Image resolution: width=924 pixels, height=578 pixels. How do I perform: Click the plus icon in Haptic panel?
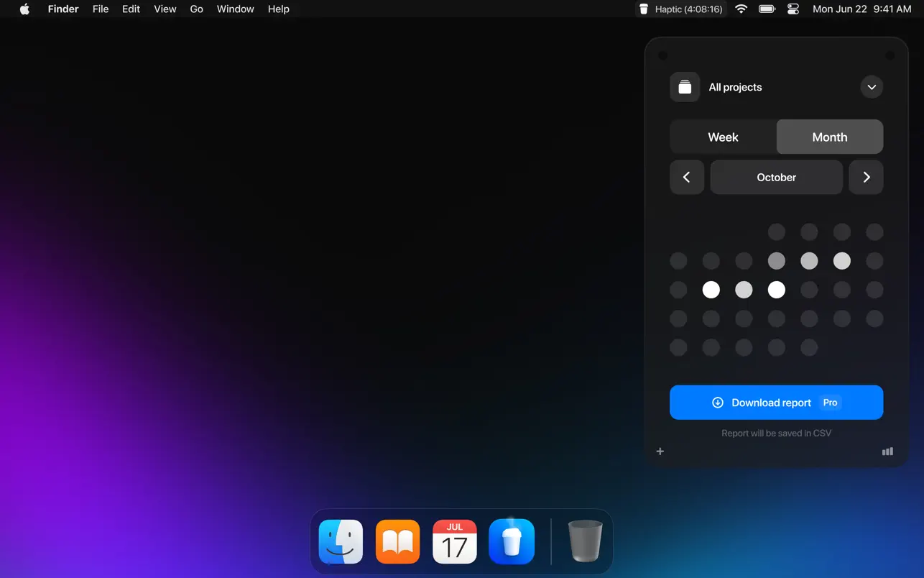(660, 451)
